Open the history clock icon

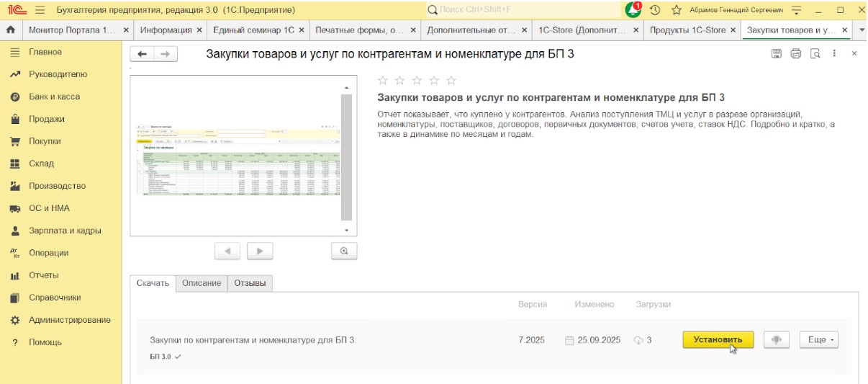[x=655, y=10]
